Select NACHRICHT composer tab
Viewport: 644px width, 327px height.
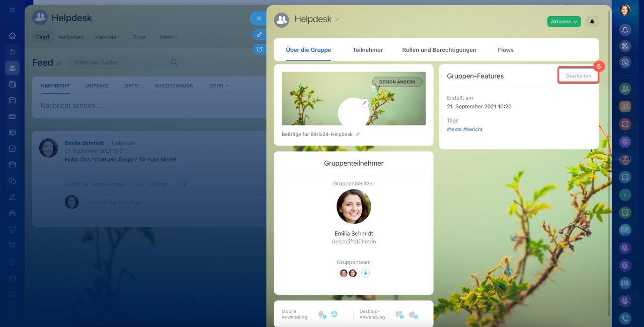[x=55, y=86]
